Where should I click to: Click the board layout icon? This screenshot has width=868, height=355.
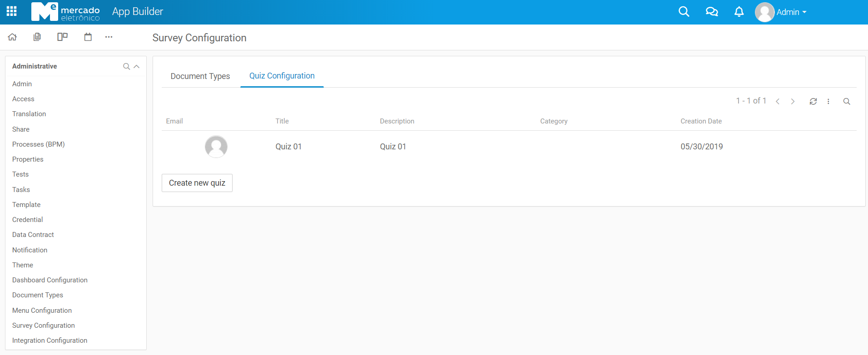click(x=62, y=37)
